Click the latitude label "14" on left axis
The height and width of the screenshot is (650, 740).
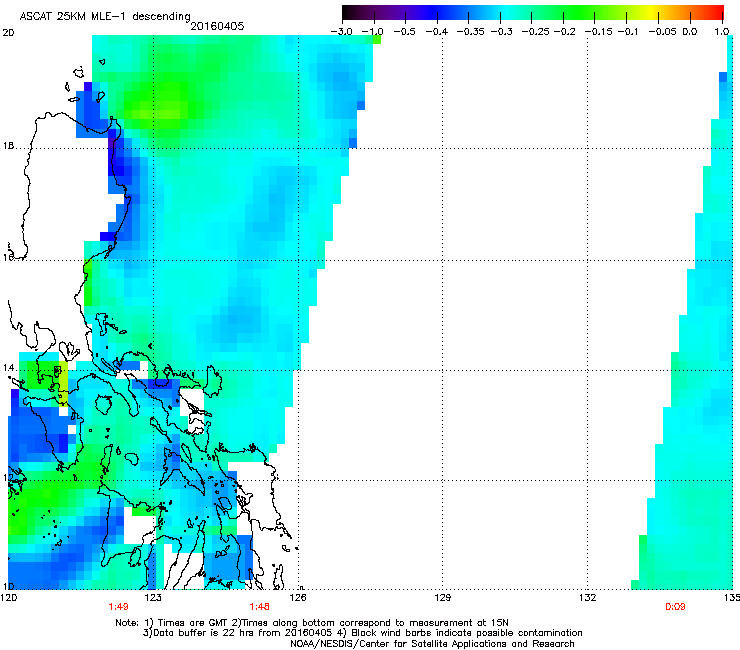(8, 368)
